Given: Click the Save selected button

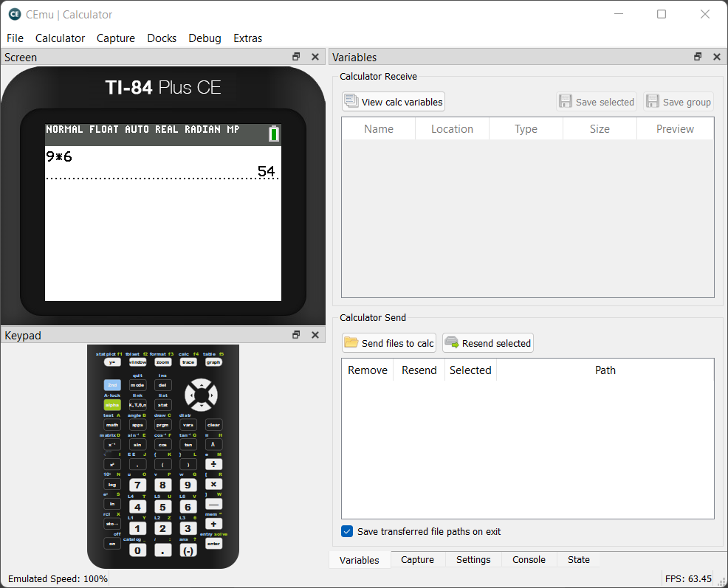Looking at the screenshot, I should click(597, 102).
